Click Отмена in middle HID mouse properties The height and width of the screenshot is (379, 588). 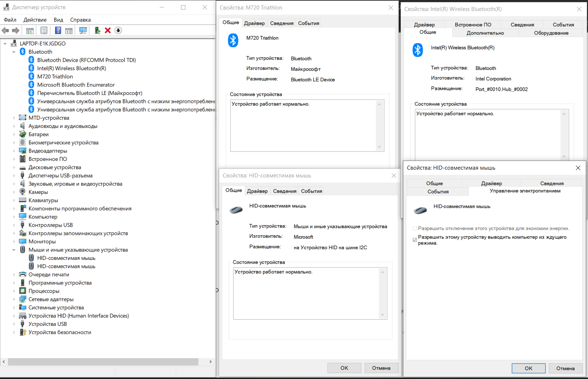(x=381, y=368)
